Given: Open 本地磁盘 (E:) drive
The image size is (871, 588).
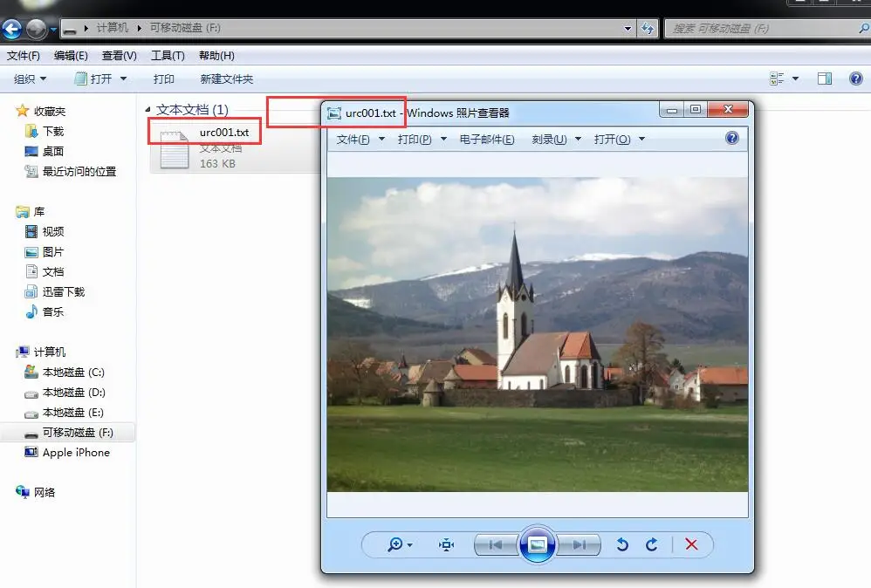Looking at the screenshot, I should pos(65,412).
